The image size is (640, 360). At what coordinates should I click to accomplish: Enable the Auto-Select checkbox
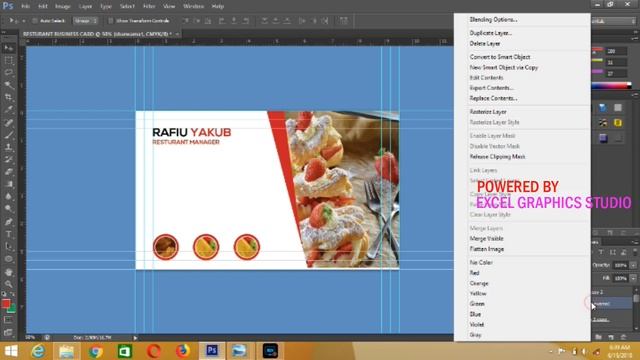tap(35, 21)
